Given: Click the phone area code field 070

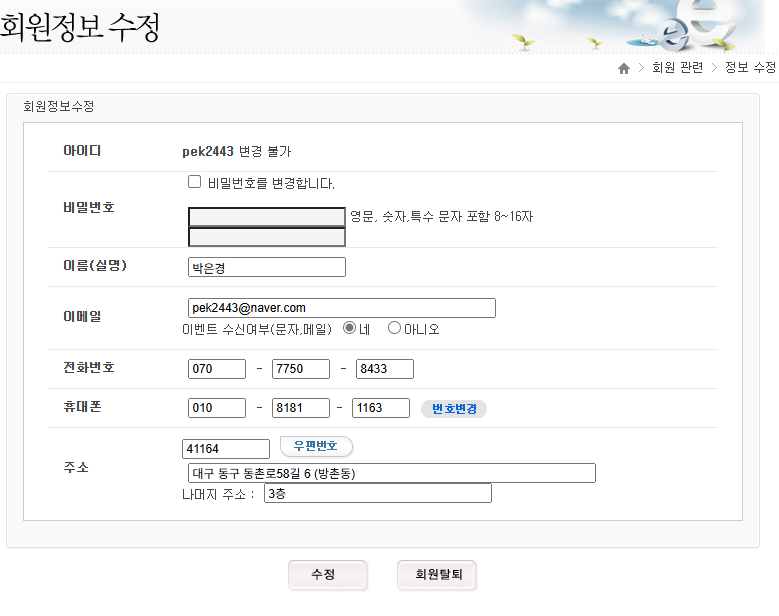Looking at the screenshot, I should (x=217, y=369).
